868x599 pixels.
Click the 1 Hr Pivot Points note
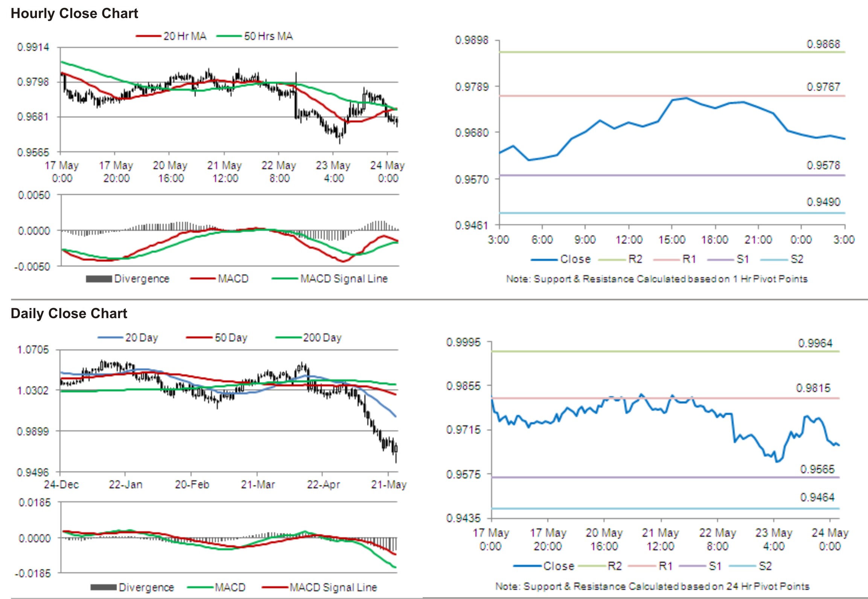[657, 279]
